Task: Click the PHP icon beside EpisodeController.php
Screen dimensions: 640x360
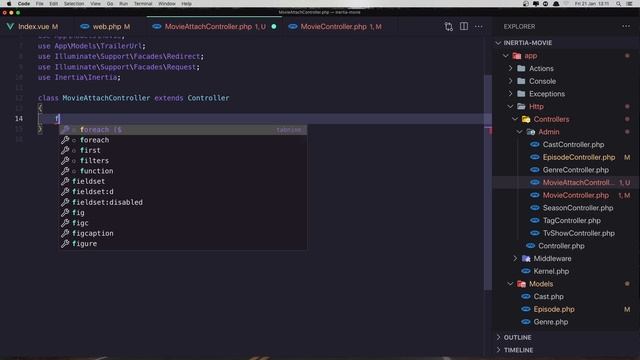Action: (535, 157)
